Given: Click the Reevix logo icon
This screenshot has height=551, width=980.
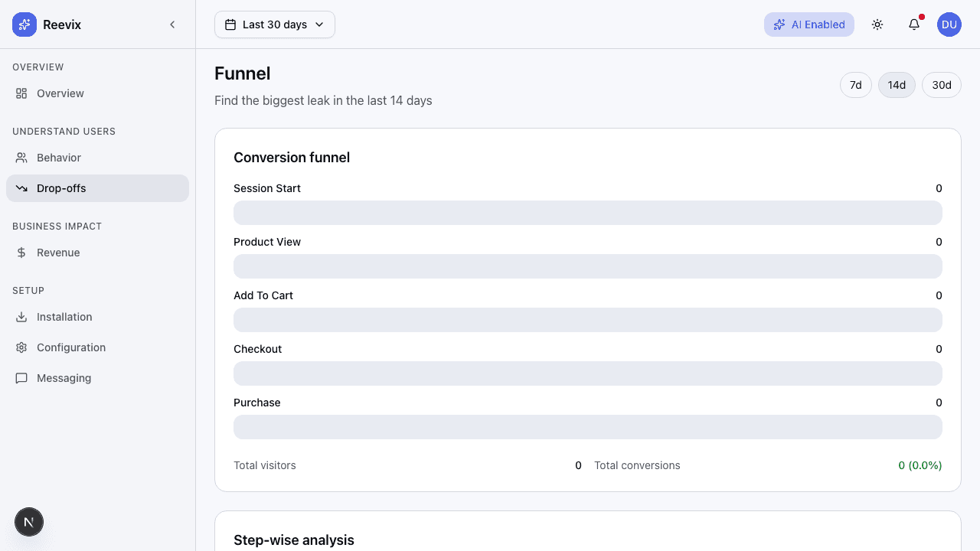Looking at the screenshot, I should [24, 24].
